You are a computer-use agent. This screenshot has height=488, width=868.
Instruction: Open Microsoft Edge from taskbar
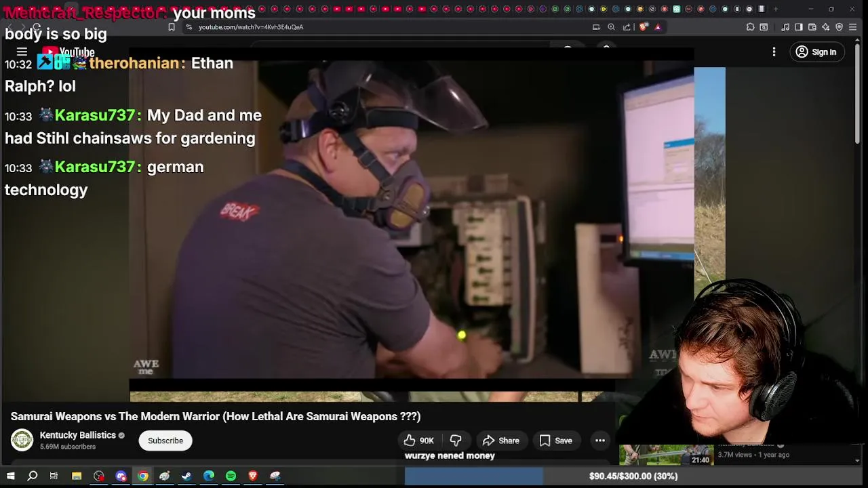[x=209, y=476]
